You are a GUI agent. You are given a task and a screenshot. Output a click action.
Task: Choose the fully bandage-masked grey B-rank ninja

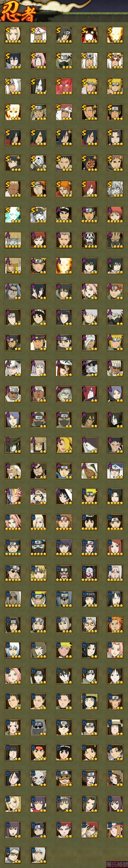tap(38, 726)
